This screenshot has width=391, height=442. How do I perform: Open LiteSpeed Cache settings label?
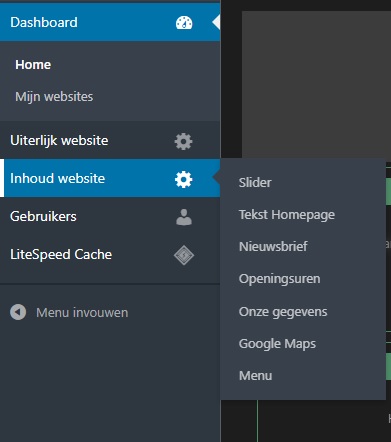coord(61,255)
